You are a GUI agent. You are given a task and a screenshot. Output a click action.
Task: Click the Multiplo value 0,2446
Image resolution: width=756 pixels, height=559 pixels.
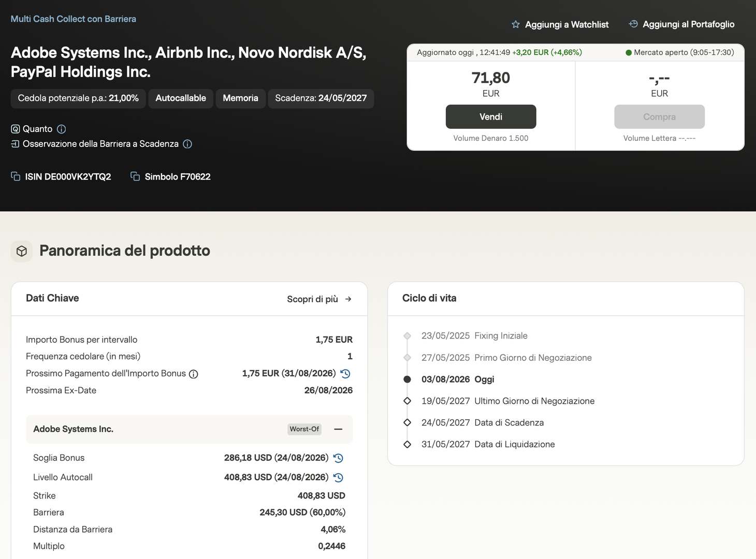coord(331,546)
